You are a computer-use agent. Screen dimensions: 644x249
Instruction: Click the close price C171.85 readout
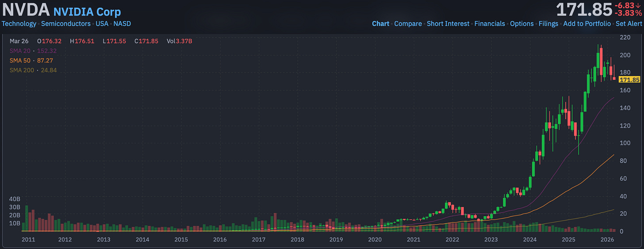(x=146, y=41)
